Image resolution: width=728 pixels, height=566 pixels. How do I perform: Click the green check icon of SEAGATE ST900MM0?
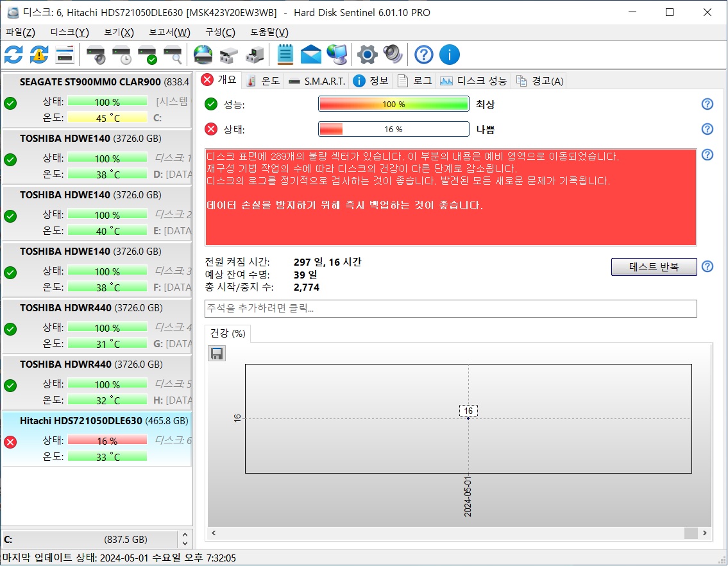tap(10, 103)
